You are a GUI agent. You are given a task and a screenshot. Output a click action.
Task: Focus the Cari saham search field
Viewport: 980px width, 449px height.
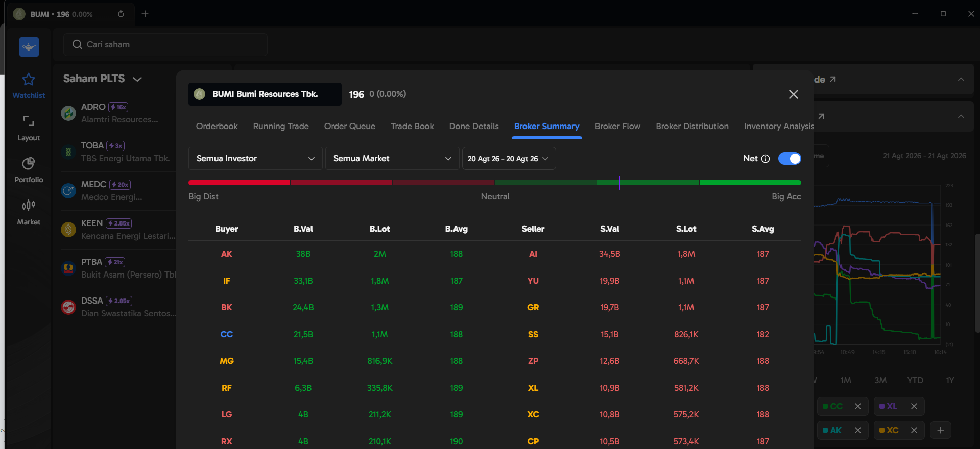[165, 44]
